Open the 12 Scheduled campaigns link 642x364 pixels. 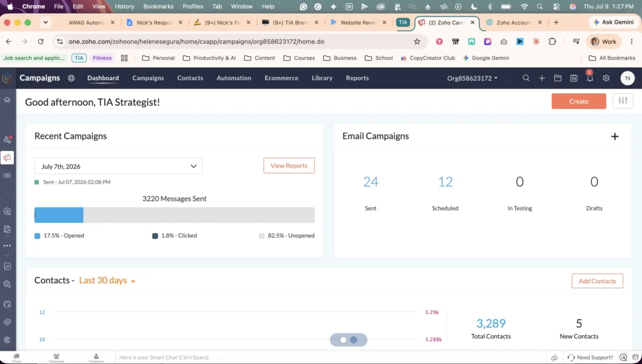point(445,182)
